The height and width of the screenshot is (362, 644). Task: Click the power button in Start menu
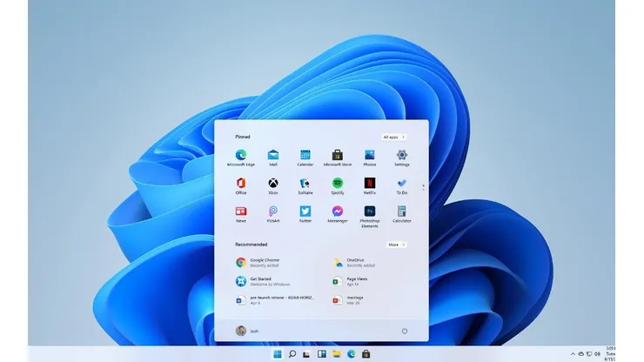pyautogui.click(x=405, y=331)
